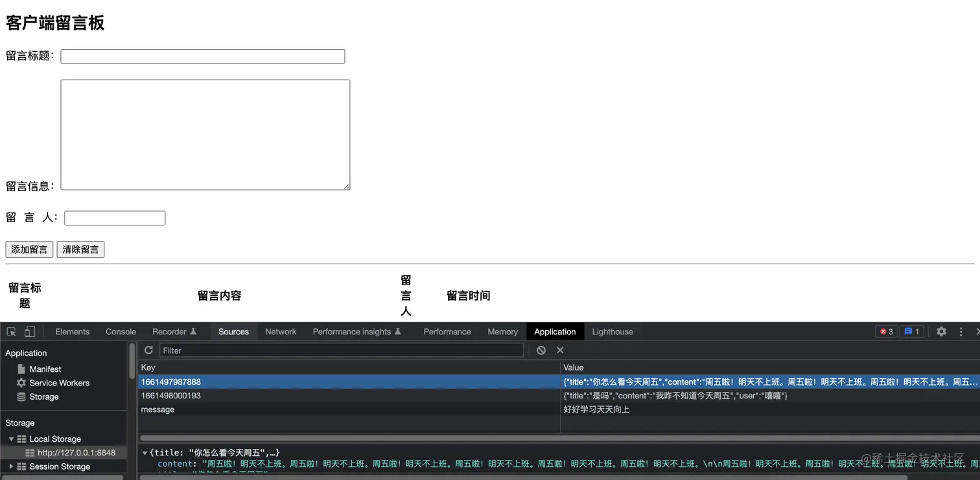980x480 pixels.
Task: Click the 留言内容 table header
Action: click(220, 296)
